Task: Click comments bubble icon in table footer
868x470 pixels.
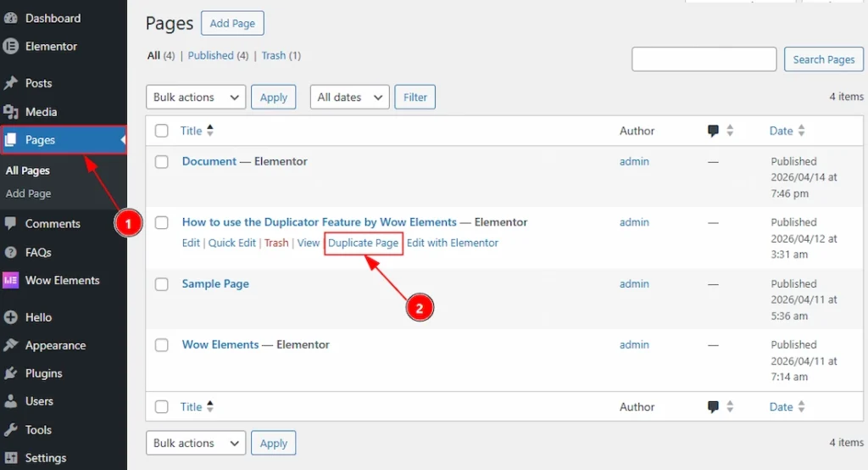Action: [x=713, y=407]
